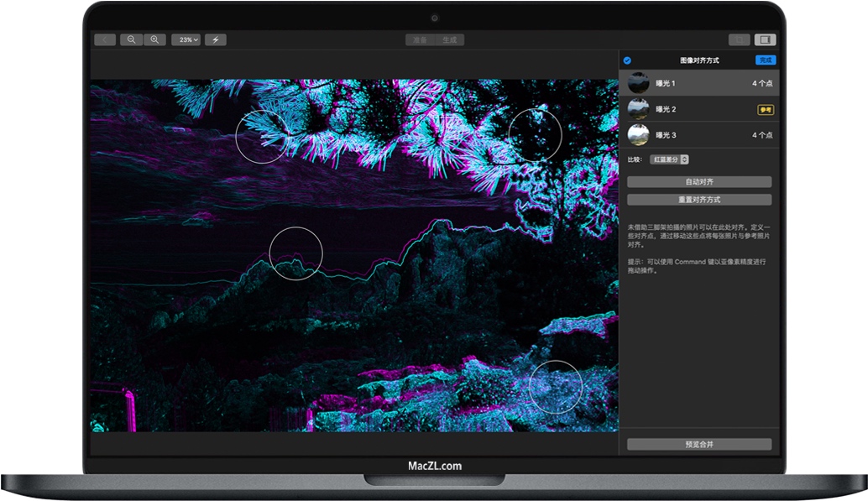Expand the 比较 selector stepper arrows
Image resolution: width=868 pixels, height=501 pixels.
click(684, 159)
